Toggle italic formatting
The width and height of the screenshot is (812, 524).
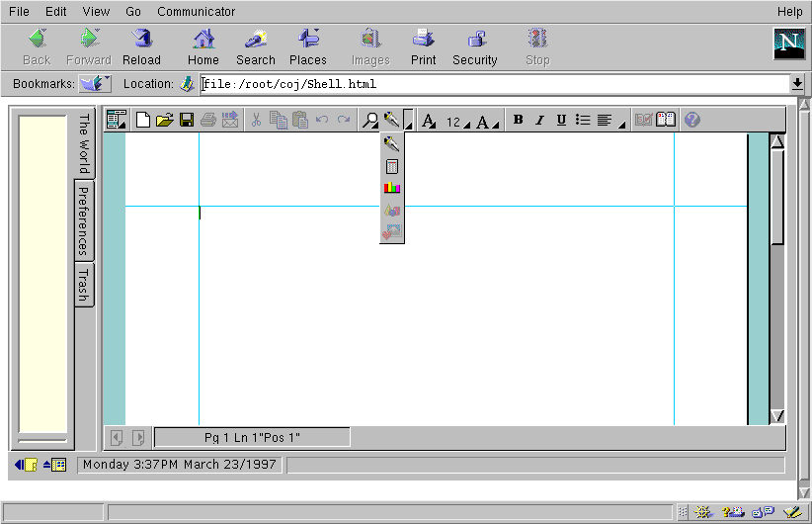[x=539, y=121]
